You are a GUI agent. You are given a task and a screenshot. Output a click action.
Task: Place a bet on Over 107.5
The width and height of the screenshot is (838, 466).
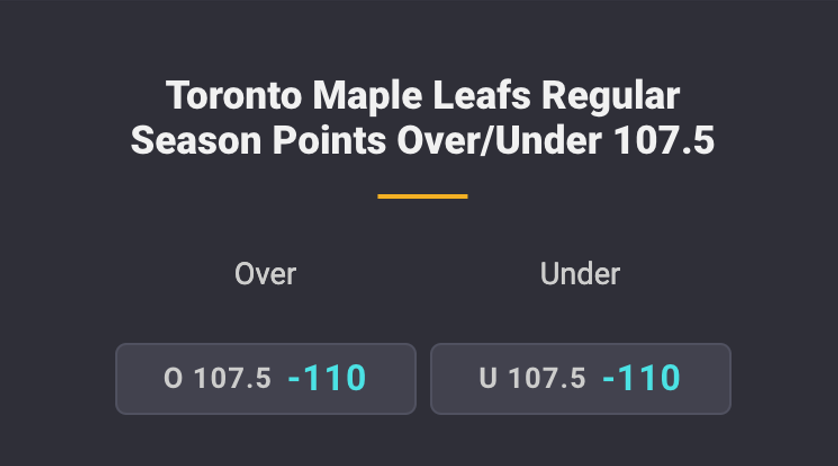(265, 379)
